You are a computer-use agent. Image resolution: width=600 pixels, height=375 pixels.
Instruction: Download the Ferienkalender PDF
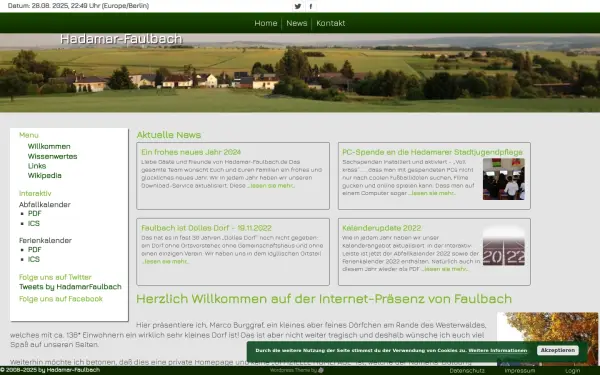(x=34, y=249)
